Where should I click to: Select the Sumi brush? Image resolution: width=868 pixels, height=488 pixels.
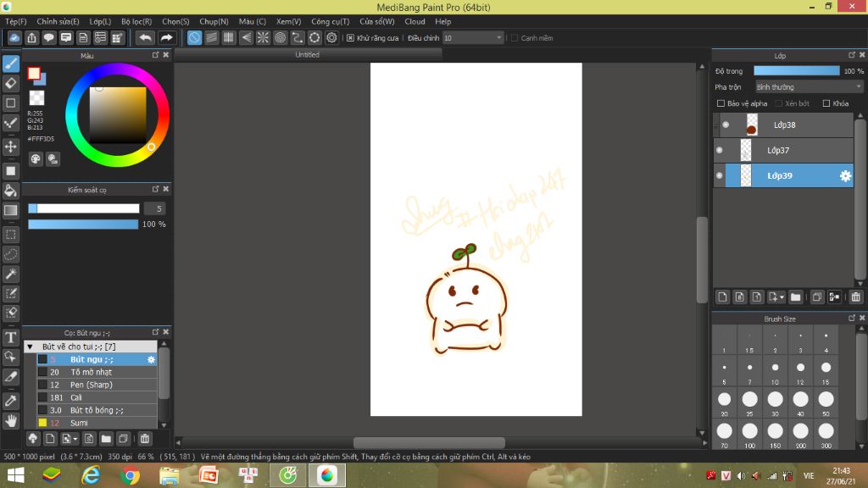(x=97, y=424)
